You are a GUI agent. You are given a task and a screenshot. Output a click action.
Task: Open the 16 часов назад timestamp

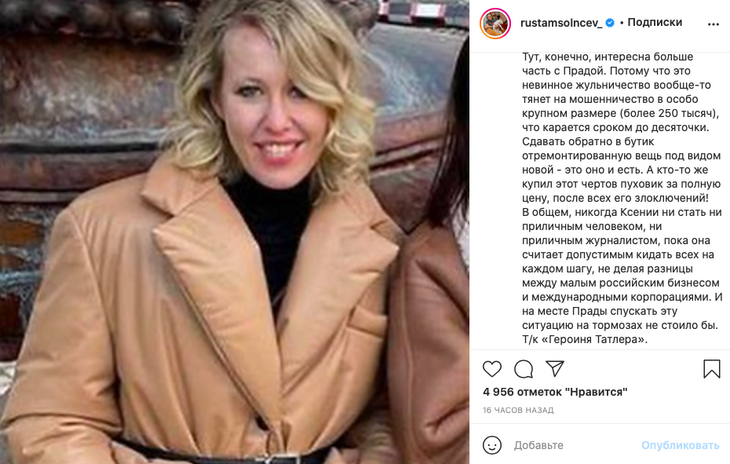518,410
